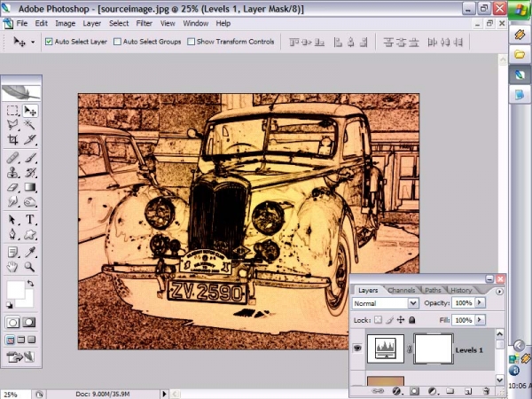The width and height of the screenshot is (532, 399).
Task: Open Adobe Online feather banner
Action: 21,92
